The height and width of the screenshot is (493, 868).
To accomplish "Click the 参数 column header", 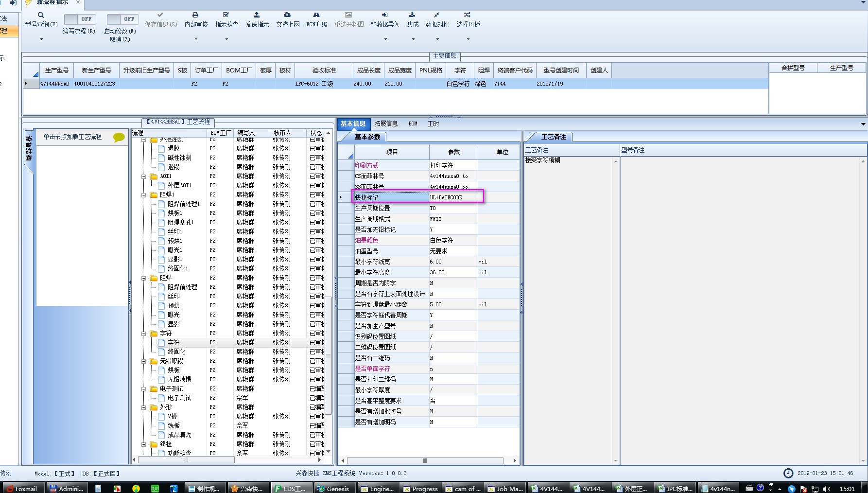I will pyautogui.click(x=453, y=152).
